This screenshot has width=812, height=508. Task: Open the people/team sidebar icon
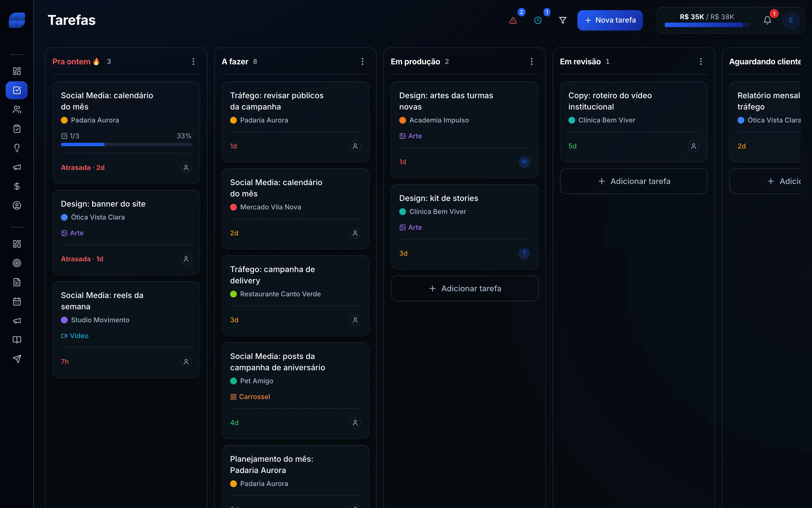point(17,110)
